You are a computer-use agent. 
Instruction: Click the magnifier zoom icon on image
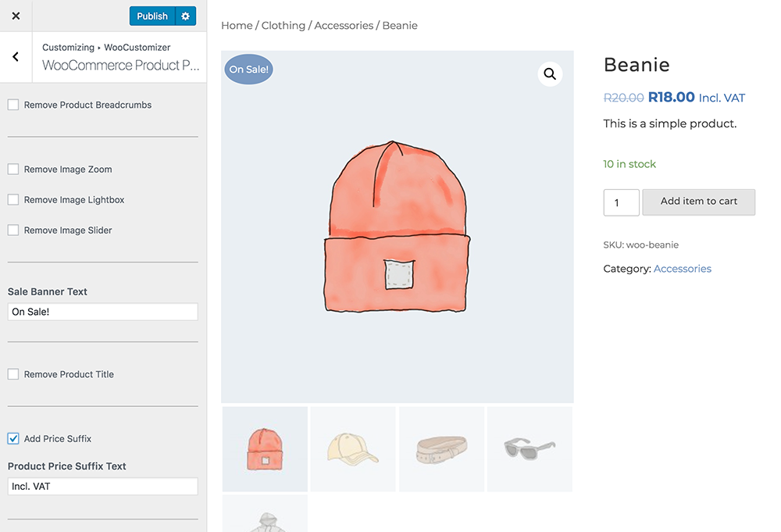(x=550, y=74)
